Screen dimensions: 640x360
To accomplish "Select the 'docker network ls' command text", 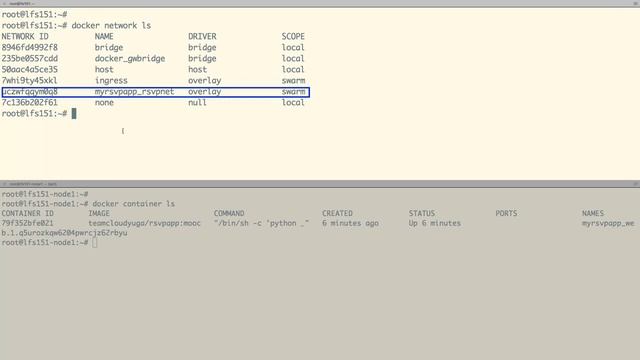I will point(111,25).
